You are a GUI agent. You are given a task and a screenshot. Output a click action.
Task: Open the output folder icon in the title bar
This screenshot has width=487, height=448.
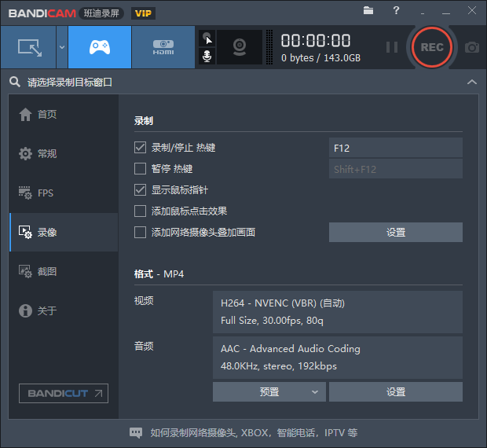click(369, 11)
